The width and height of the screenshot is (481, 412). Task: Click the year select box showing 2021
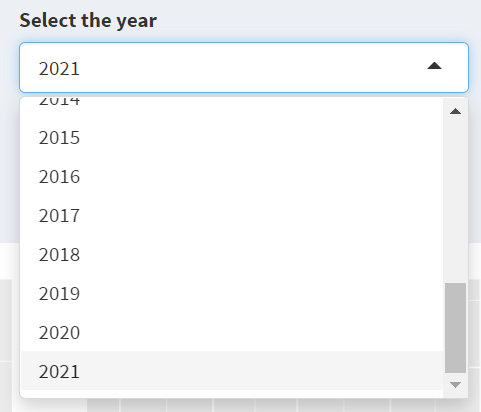click(244, 67)
